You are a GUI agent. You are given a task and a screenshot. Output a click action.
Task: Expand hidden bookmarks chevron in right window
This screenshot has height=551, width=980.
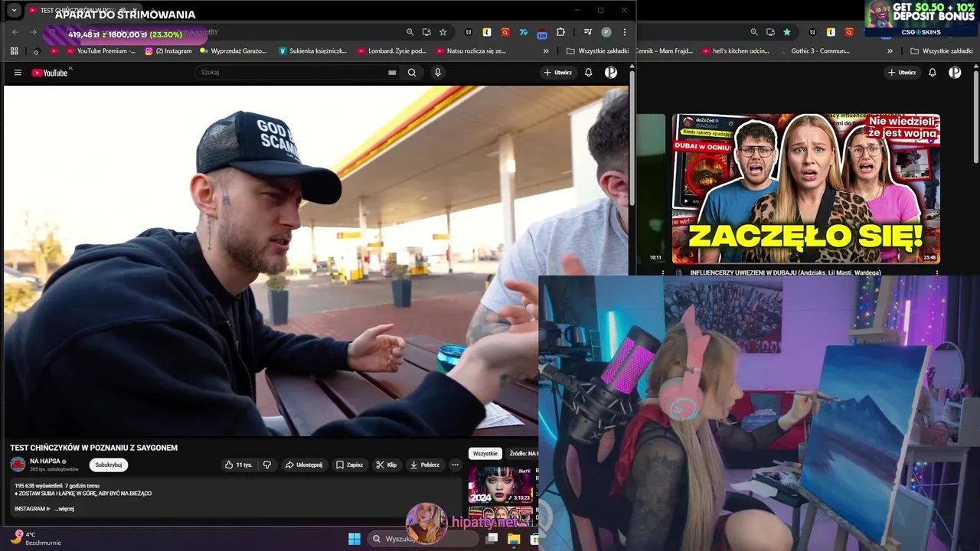pos(890,51)
